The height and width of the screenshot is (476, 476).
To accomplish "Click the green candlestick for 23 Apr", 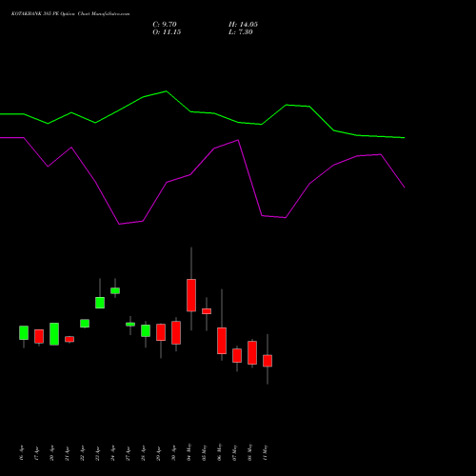I will click(100, 303).
